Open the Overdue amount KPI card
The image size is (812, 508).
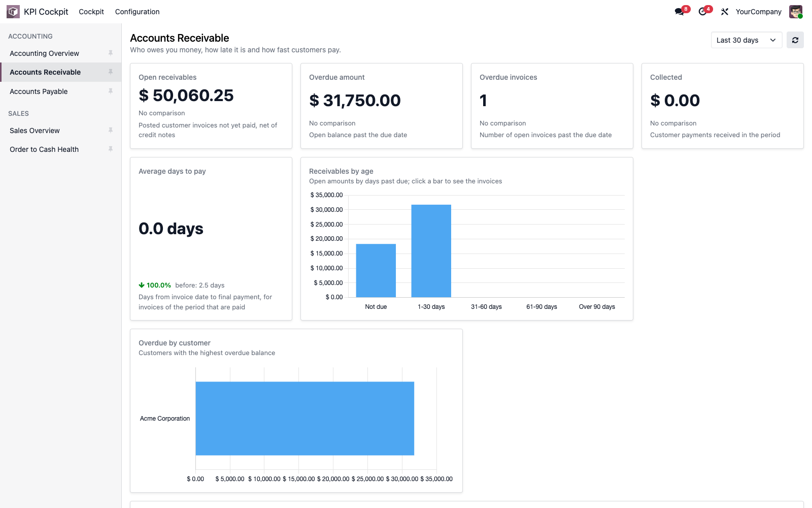tap(382, 106)
